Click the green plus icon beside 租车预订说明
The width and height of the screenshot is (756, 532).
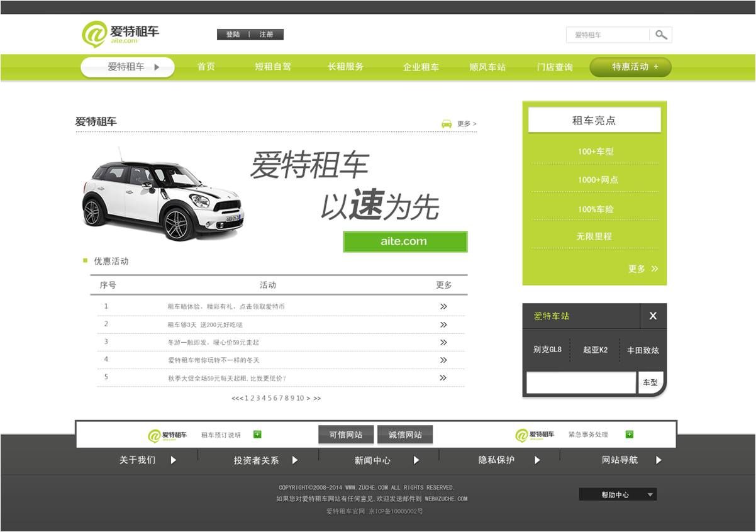[x=257, y=435]
